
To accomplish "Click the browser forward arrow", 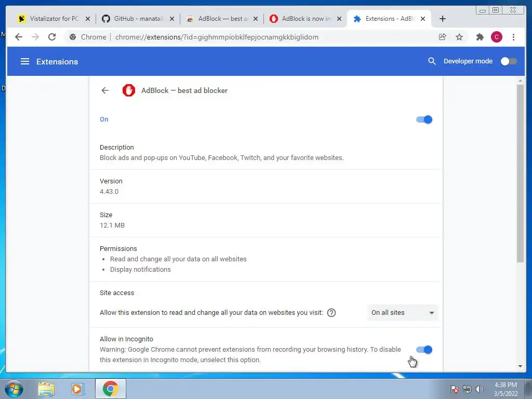I will click(x=35, y=37).
